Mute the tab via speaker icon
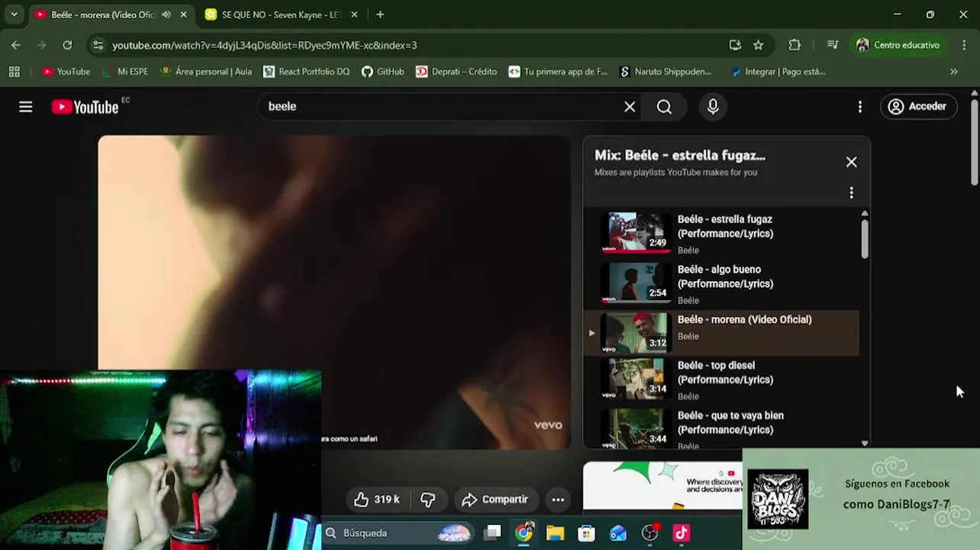The height and width of the screenshot is (550, 980). point(166,15)
